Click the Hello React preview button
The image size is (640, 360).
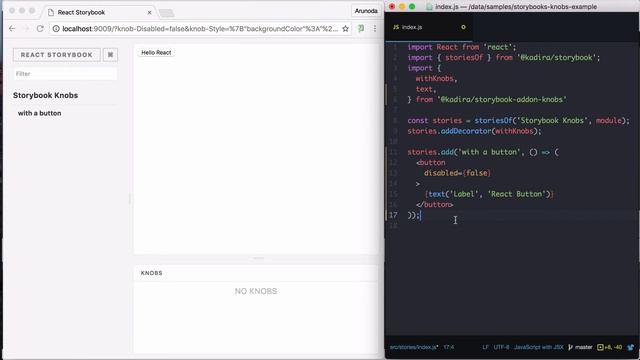(156, 53)
